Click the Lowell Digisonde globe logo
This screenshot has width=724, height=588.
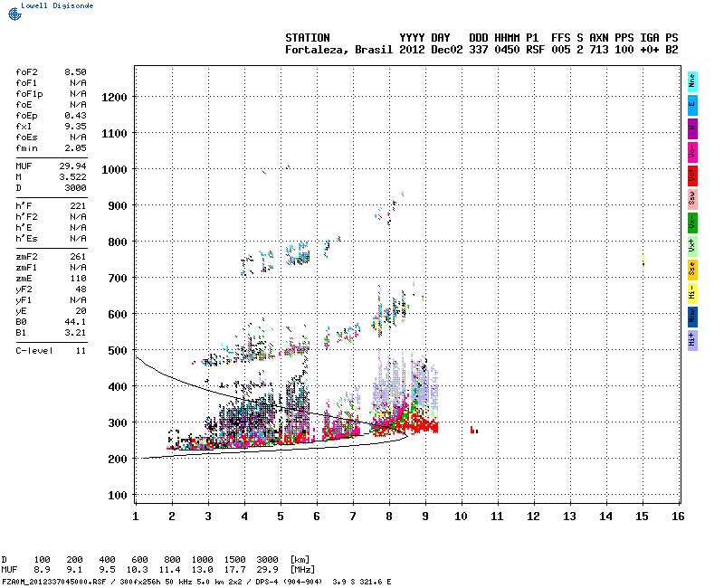pyautogui.click(x=14, y=14)
